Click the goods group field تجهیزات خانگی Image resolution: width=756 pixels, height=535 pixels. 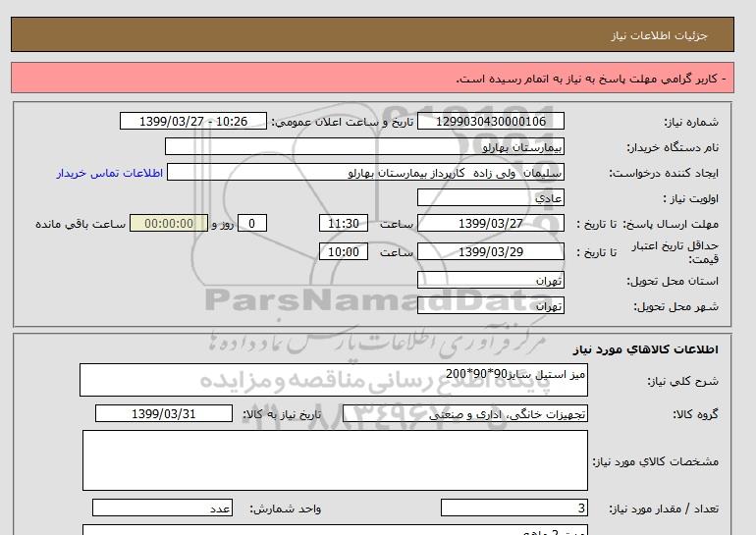point(465,413)
